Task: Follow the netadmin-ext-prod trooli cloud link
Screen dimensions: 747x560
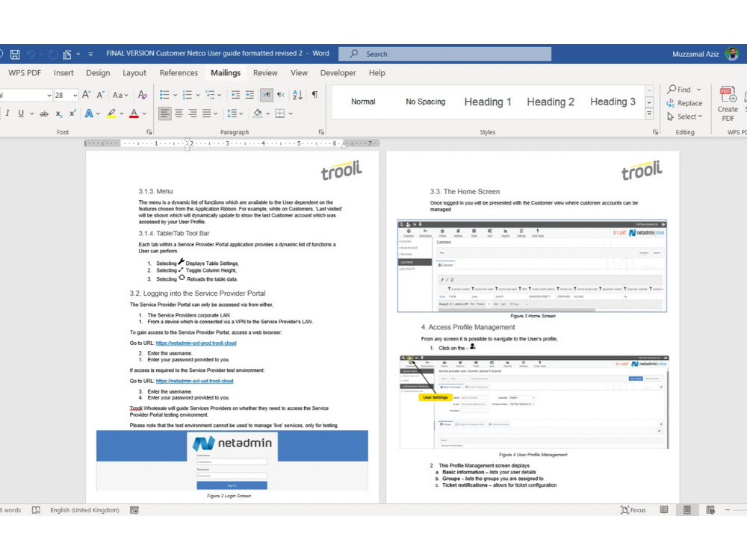Action: tap(196, 343)
